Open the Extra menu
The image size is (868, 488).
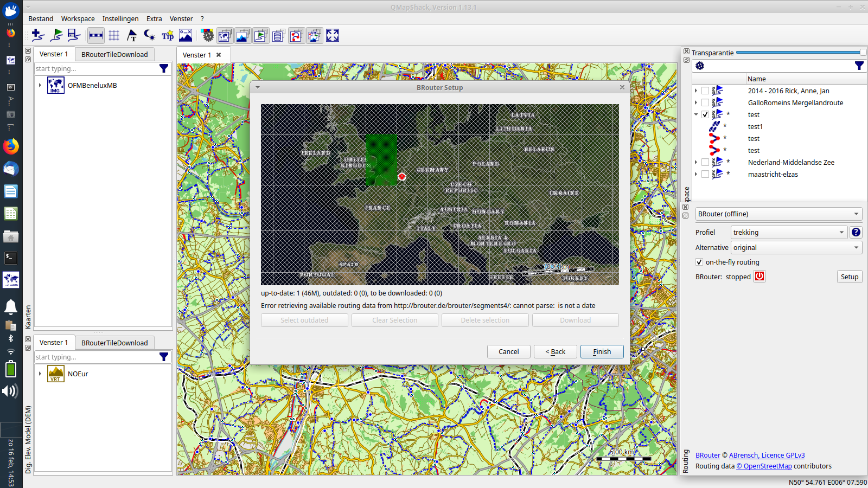click(x=154, y=18)
